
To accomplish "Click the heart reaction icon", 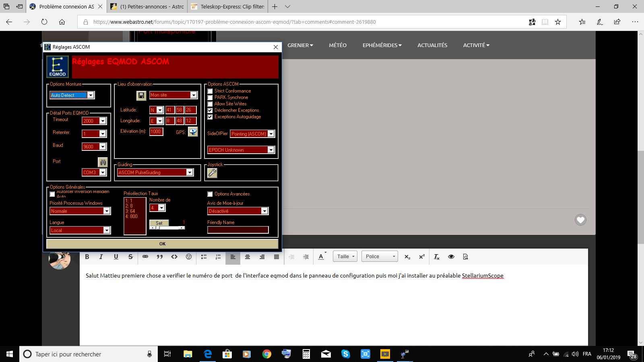I will tap(580, 220).
